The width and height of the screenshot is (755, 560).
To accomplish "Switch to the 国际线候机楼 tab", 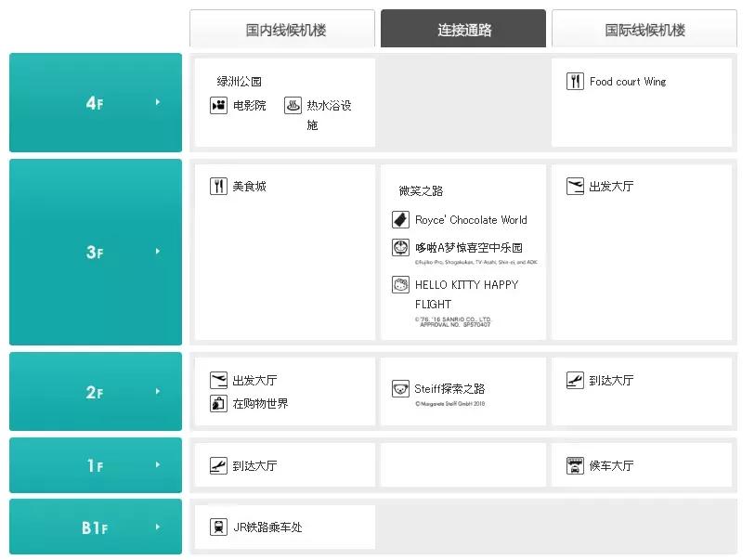I will pyautogui.click(x=644, y=29).
